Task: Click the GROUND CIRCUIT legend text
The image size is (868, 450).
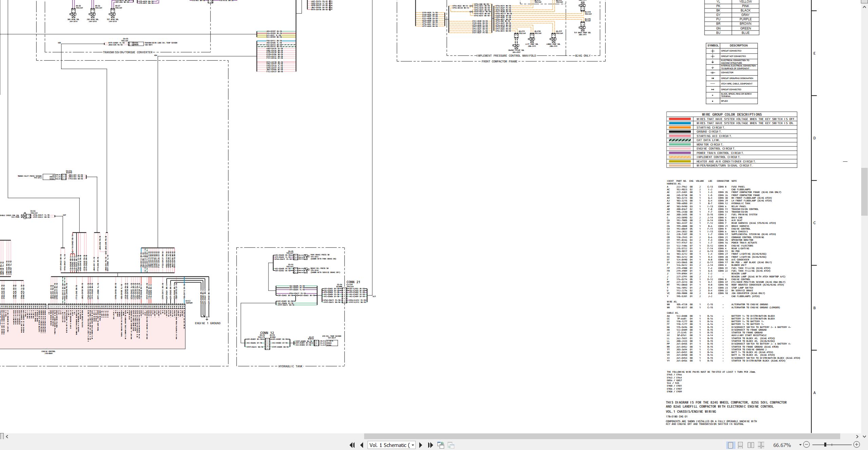Action: point(709,132)
